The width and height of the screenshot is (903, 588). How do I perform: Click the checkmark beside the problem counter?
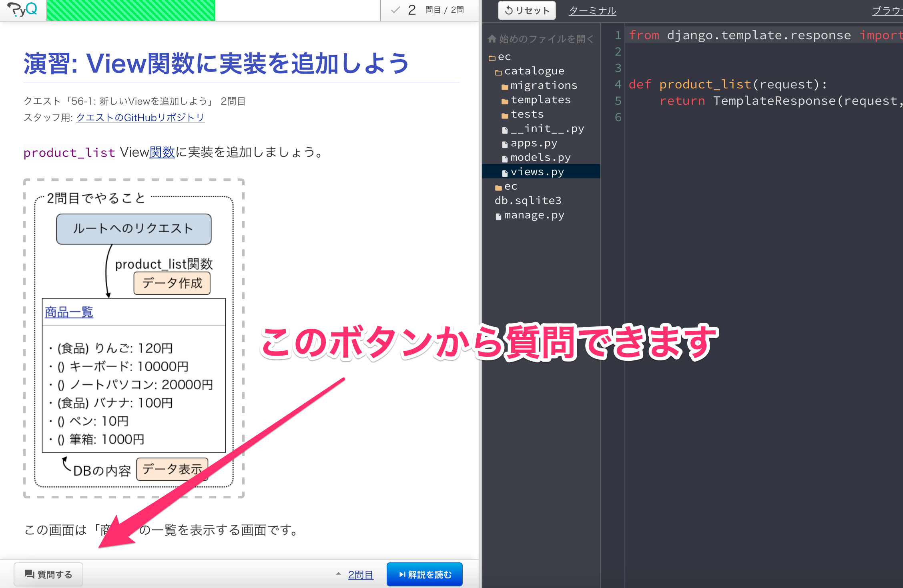click(x=395, y=10)
